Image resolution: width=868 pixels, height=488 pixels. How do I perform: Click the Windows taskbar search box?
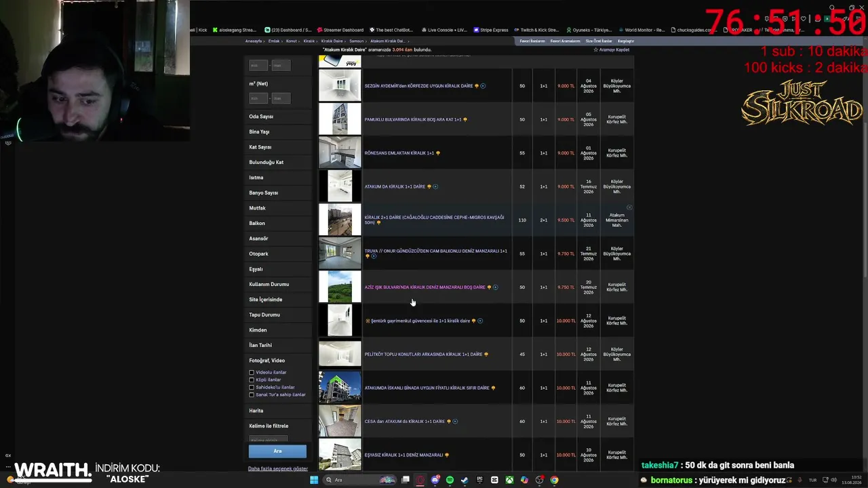coord(359,480)
